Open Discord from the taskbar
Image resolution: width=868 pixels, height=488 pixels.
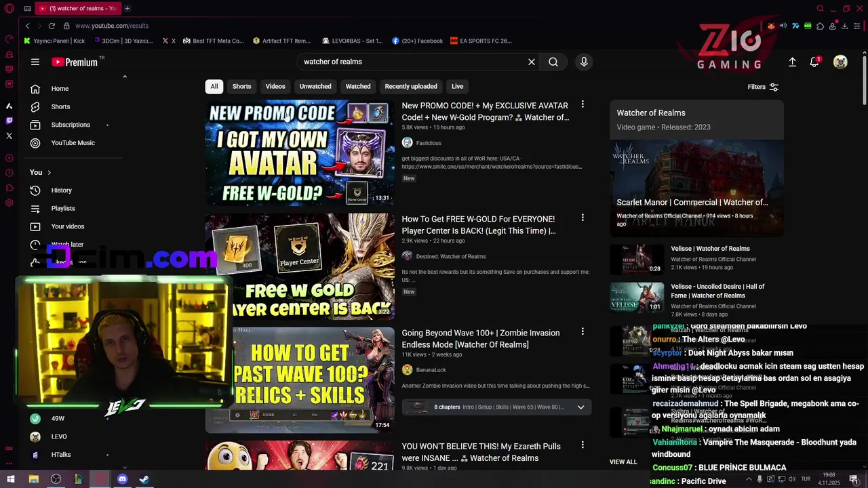coord(122,479)
